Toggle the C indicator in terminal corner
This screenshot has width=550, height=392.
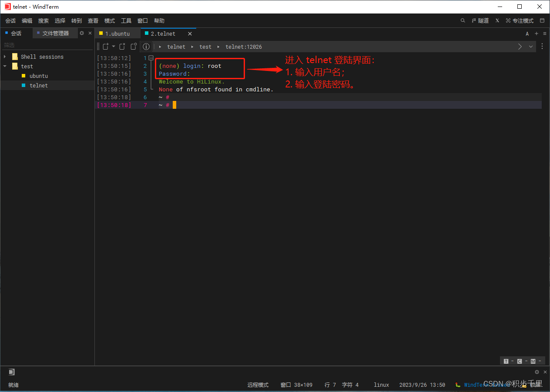(x=520, y=361)
